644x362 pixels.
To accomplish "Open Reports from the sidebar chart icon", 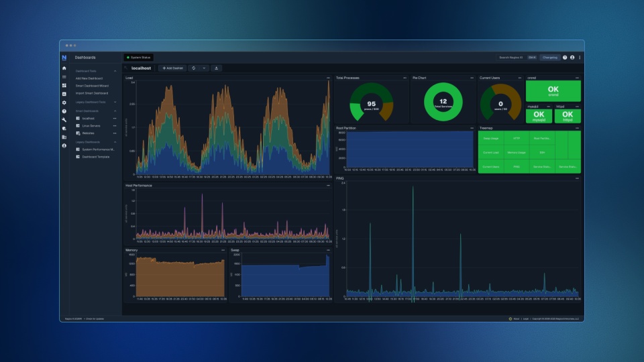I will coord(64,94).
